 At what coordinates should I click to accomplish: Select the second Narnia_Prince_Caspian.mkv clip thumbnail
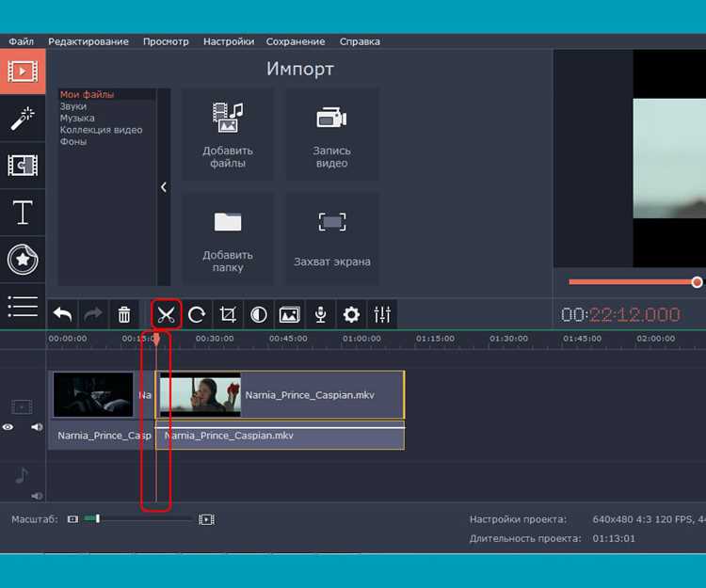201,395
